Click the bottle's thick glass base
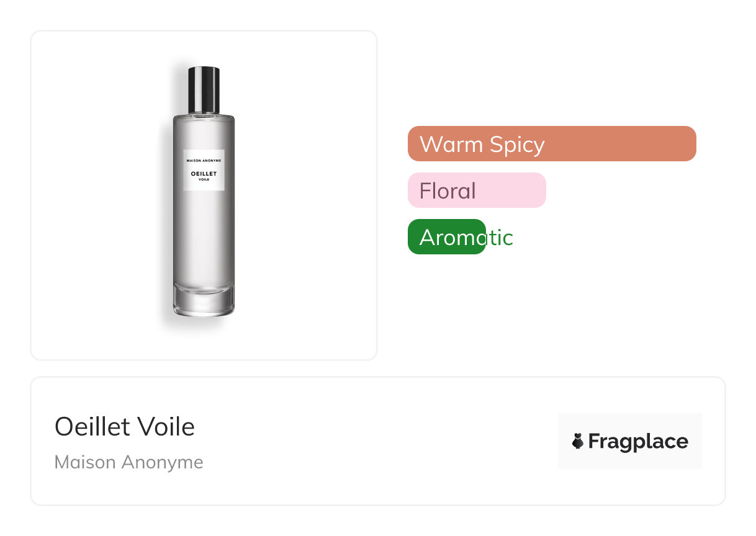Screen dimensions: 756x536 coord(204,301)
